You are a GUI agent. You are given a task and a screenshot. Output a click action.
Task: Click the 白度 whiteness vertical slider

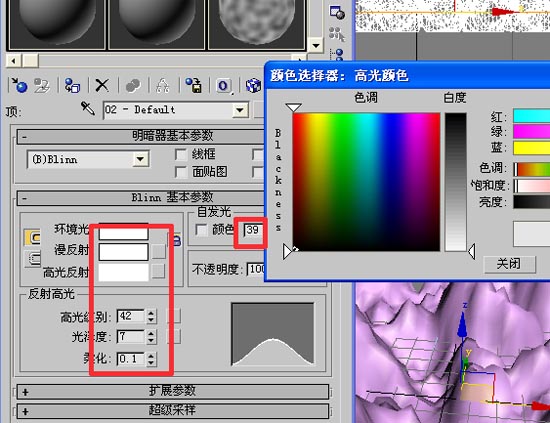(x=456, y=182)
